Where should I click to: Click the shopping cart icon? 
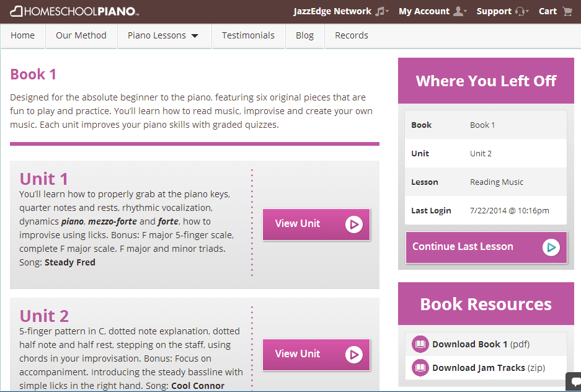click(x=567, y=11)
